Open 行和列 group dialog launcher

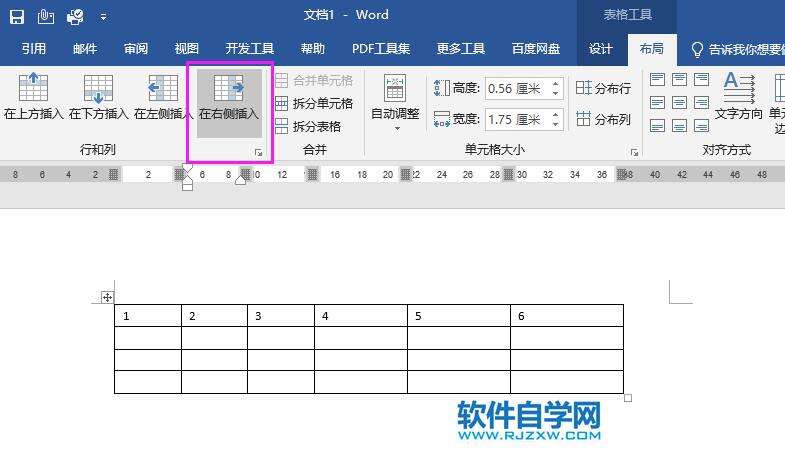[258, 153]
